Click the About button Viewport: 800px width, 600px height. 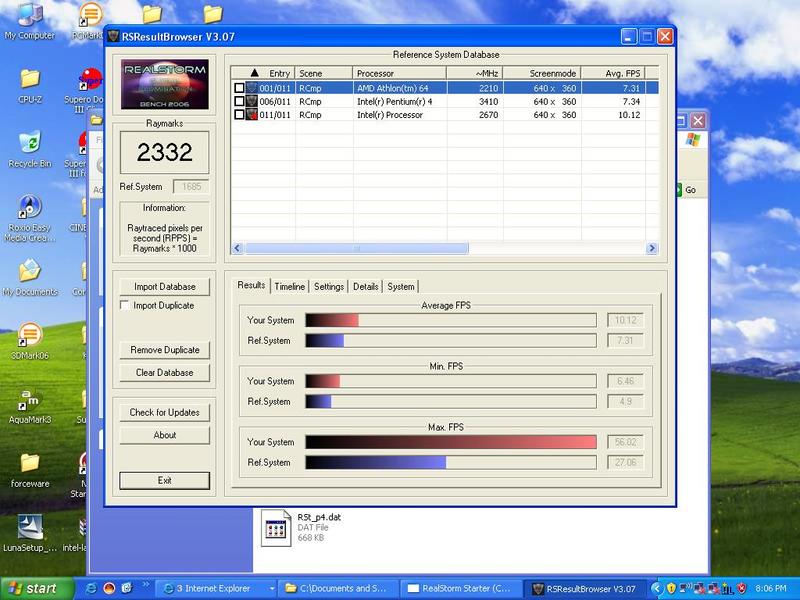[x=164, y=435]
